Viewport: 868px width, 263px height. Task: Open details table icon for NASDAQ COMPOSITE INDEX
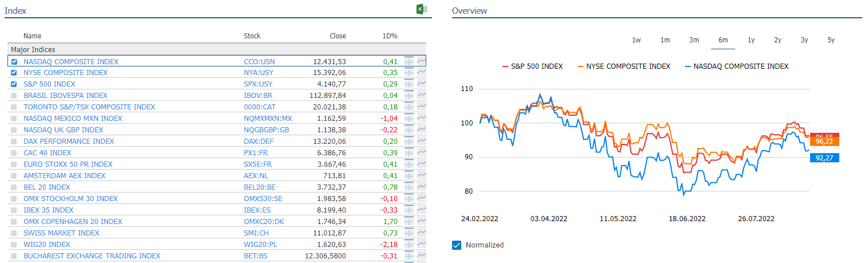pyautogui.click(x=409, y=61)
